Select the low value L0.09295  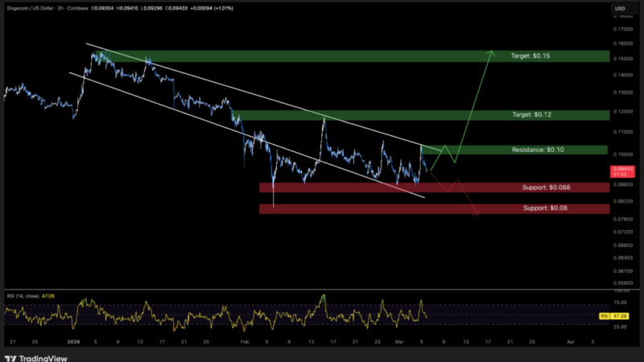pyautogui.click(x=151, y=8)
